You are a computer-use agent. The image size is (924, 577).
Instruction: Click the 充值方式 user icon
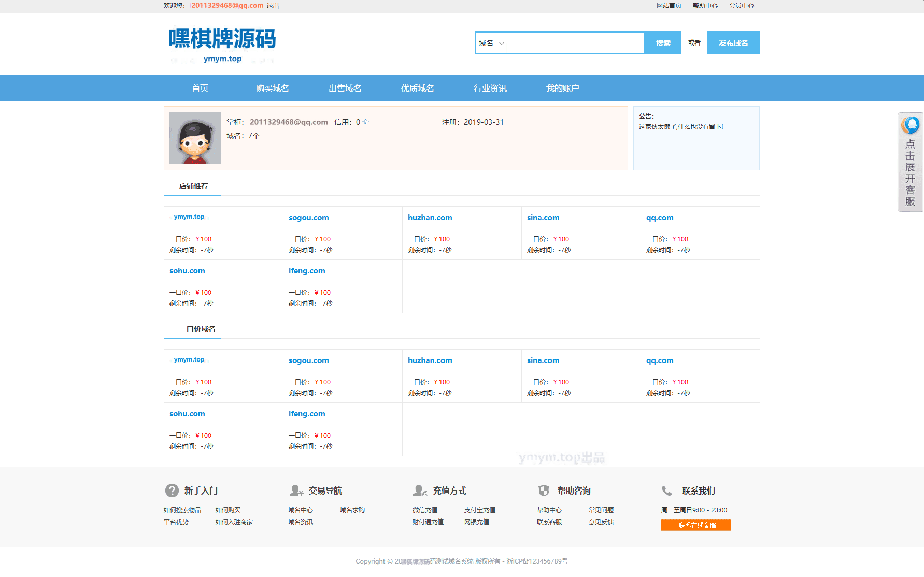[420, 491]
